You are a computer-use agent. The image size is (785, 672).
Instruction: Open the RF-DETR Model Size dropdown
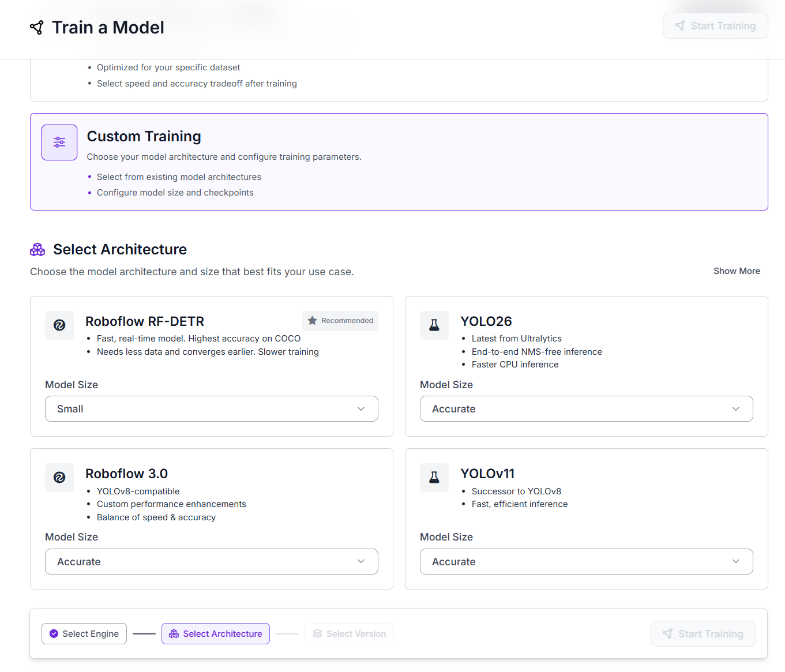point(212,409)
